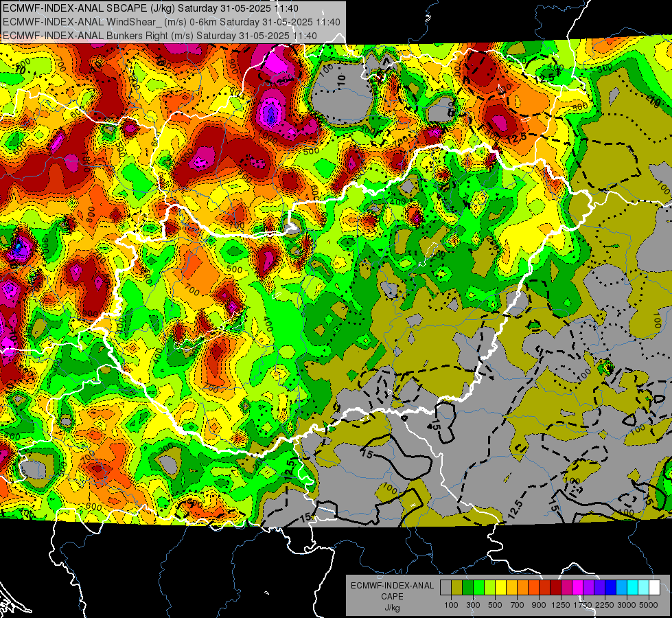Select the indigo-violet legend swatch
The image size is (672, 618).
[x=599, y=588]
